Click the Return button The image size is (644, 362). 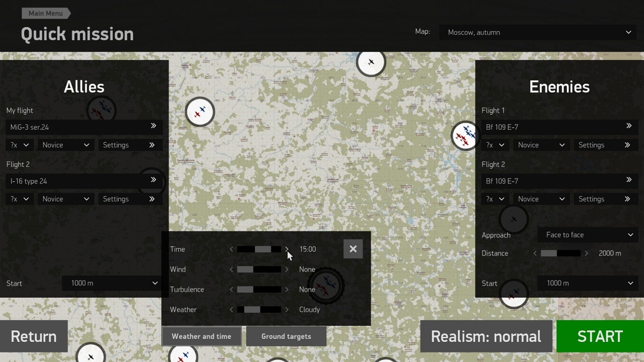(x=34, y=336)
